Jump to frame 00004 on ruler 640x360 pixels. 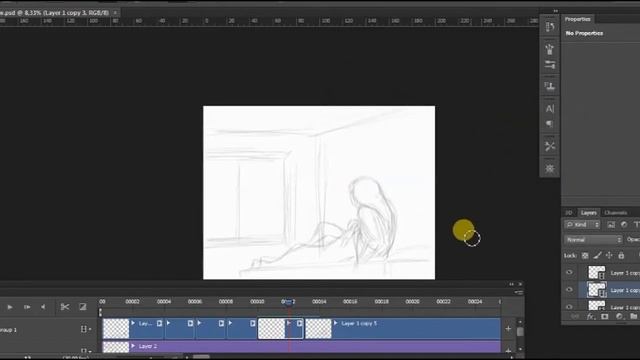tap(164, 302)
